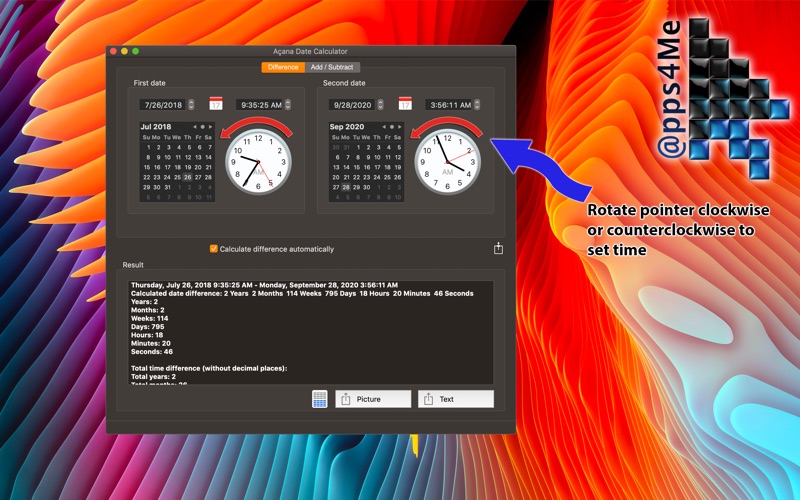Export result with the Picture button

[373, 399]
